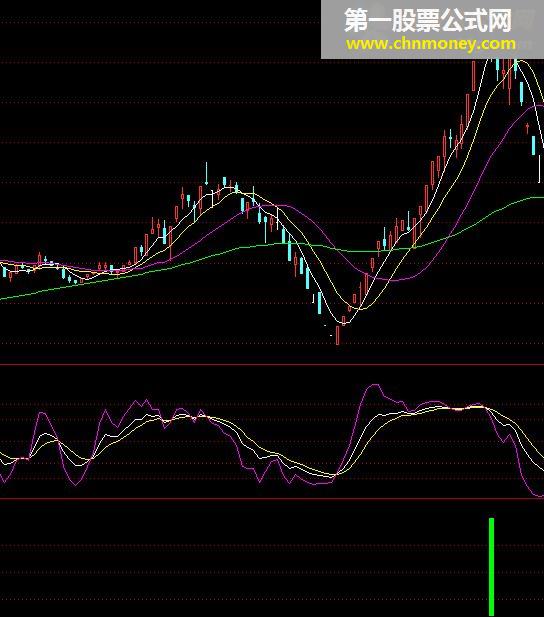544x617 pixels.
Task: Click the cyan candle with the tall wick at the mid peak
Action: pyautogui.click(x=206, y=173)
